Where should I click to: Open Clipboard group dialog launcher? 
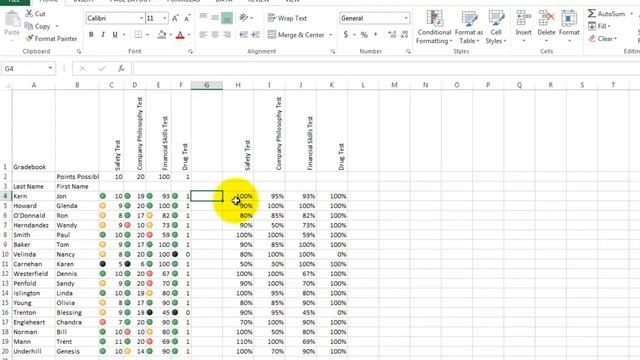pyautogui.click(x=79, y=51)
